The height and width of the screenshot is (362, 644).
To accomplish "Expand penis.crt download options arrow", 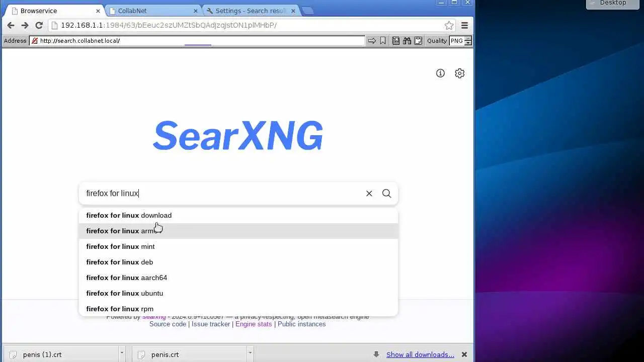I will tap(250, 354).
